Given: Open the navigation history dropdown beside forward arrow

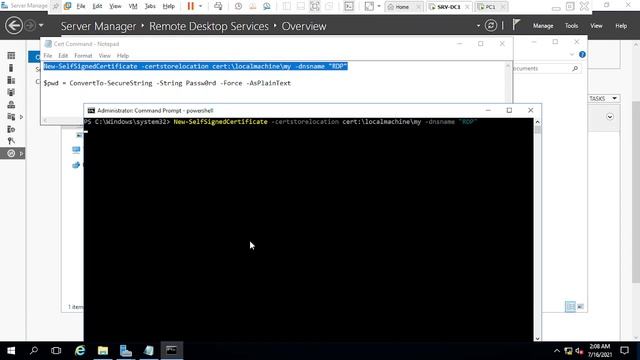Looking at the screenshot, I should click(x=41, y=25).
